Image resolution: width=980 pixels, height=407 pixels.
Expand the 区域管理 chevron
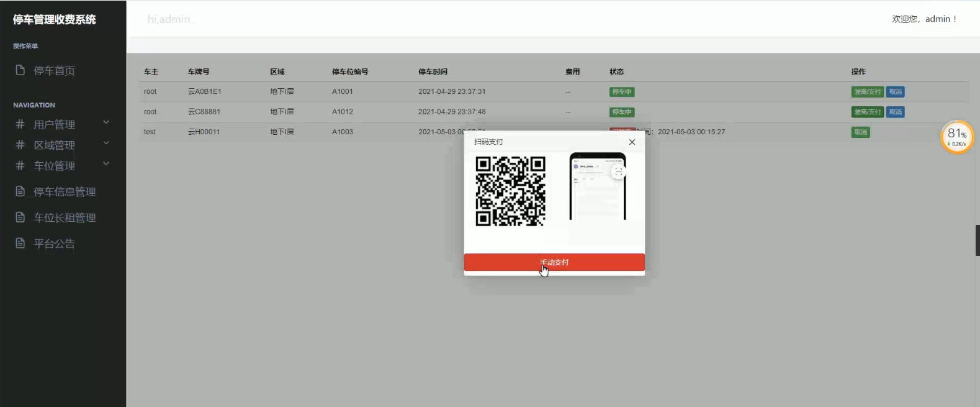(106, 143)
